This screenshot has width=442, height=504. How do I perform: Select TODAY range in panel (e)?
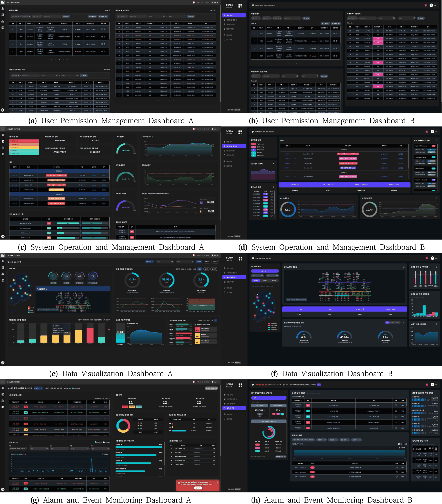pyautogui.click(x=199, y=262)
